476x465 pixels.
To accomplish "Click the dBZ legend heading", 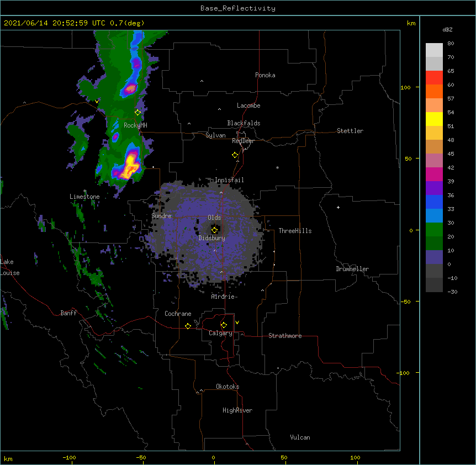I will coord(447,29).
